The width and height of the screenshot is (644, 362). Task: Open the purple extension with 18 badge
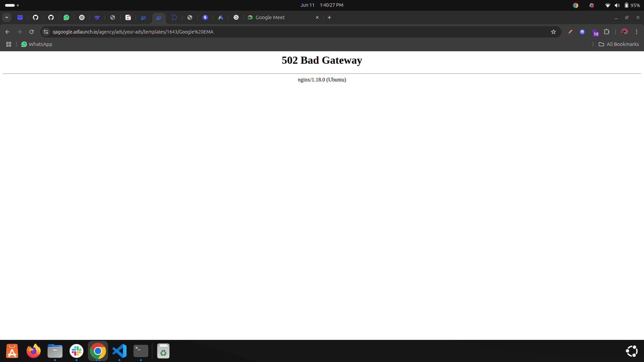(x=595, y=33)
